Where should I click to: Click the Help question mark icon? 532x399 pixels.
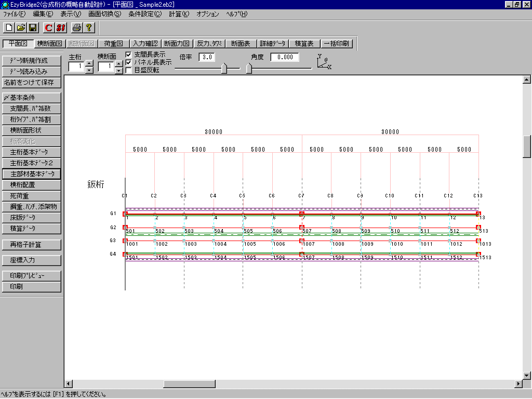pos(89,28)
